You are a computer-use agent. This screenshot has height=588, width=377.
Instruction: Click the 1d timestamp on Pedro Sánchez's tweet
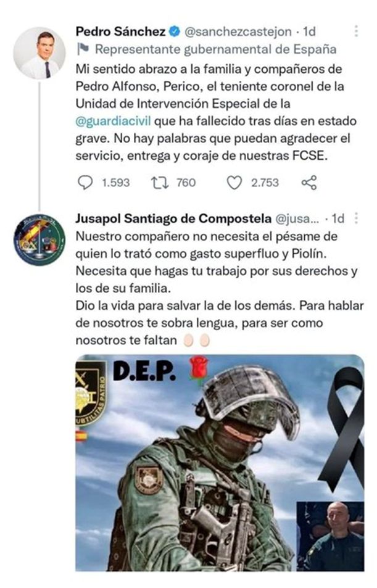tap(309, 31)
